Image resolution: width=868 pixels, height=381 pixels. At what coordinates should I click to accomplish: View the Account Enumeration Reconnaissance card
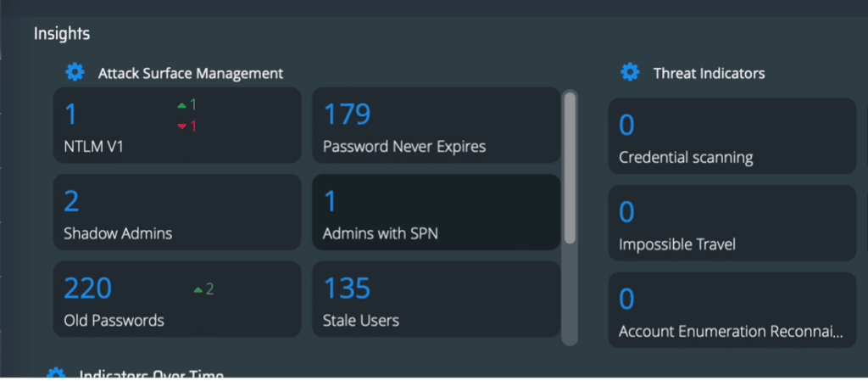click(732, 310)
